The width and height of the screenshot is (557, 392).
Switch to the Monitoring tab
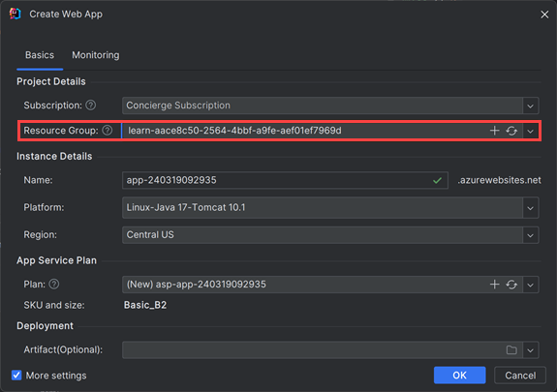(96, 55)
